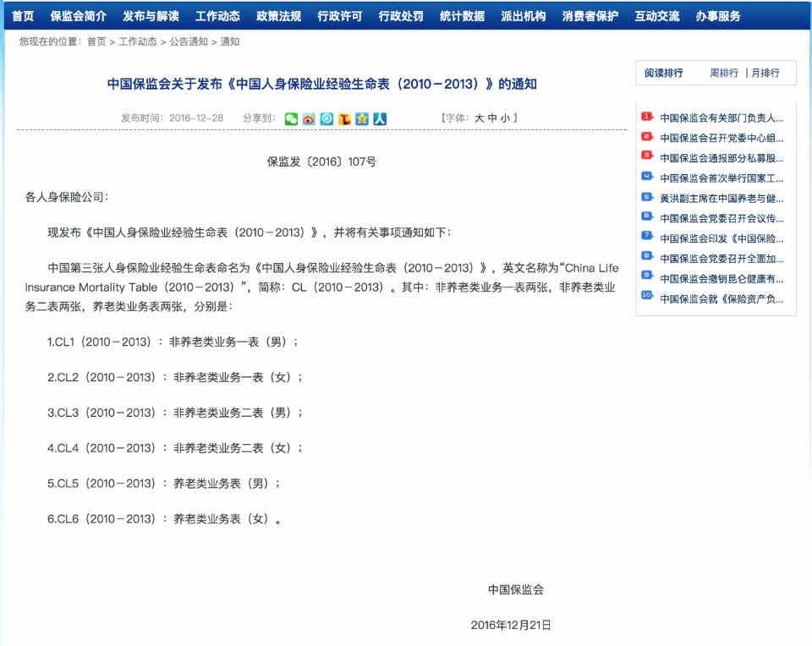Open ranked article 中国保监会撤销昆仑健康有...
This screenshot has height=646, width=812.
coord(721,279)
